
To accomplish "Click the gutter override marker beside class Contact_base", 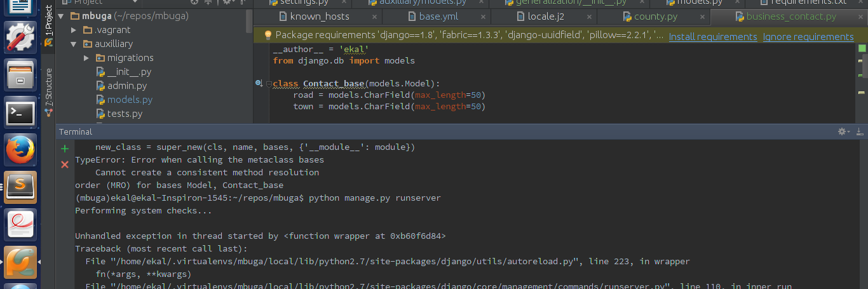I will (x=259, y=83).
